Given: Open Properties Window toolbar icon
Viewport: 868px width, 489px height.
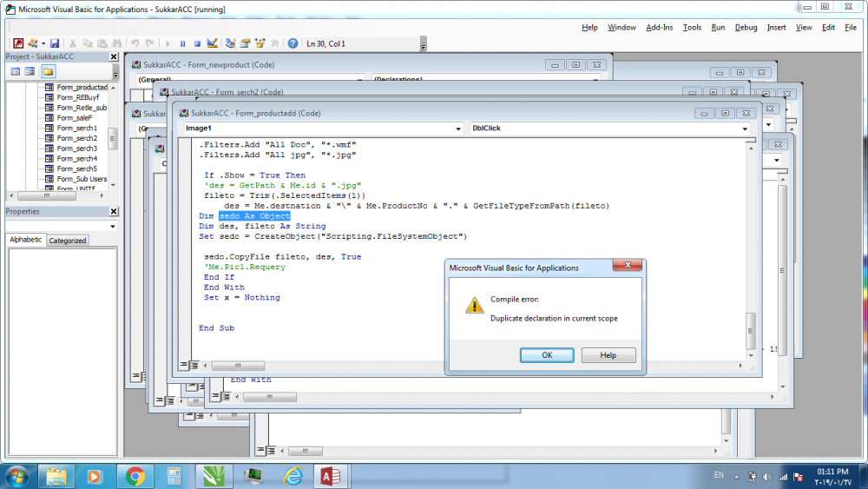Looking at the screenshot, I should pos(245,43).
